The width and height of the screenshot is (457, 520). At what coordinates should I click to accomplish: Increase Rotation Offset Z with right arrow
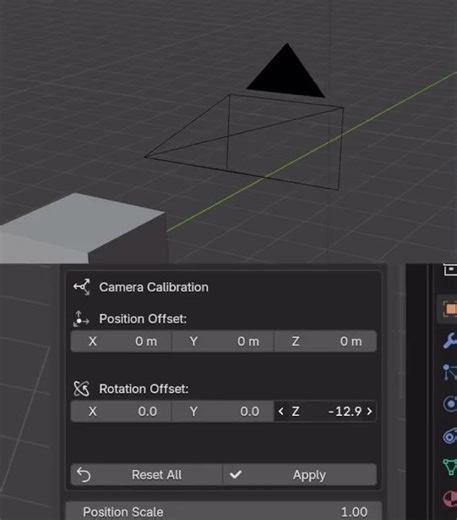(x=369, y=411)
